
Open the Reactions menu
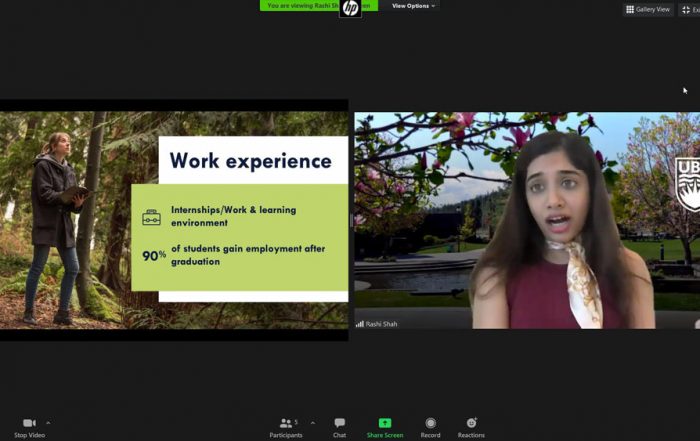pos(471,423)
